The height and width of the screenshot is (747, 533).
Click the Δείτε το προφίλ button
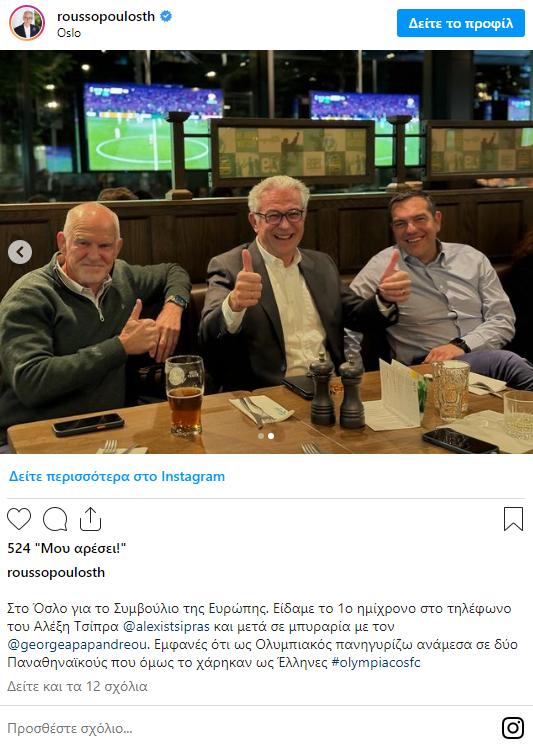tap(461, 23)
